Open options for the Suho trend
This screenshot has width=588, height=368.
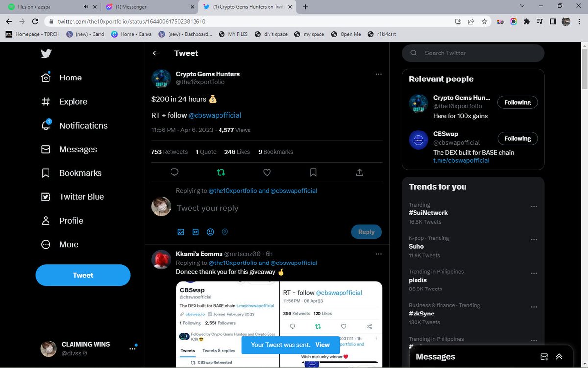534,240
